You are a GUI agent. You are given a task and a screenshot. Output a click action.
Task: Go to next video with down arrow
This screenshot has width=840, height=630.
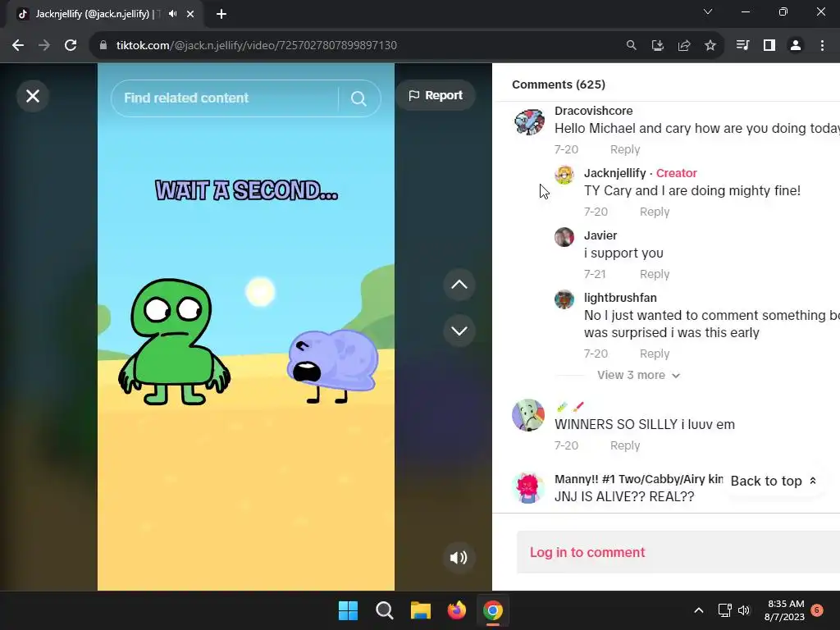459,331
